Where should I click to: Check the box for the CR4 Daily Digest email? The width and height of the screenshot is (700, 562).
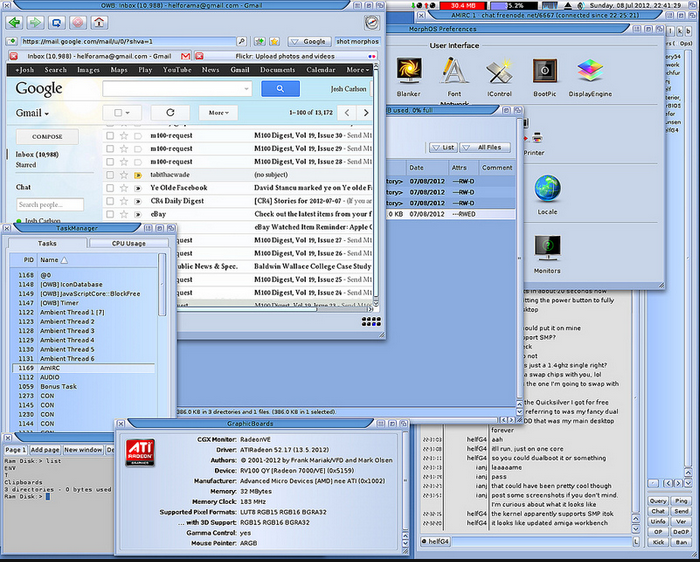[110, 201]
